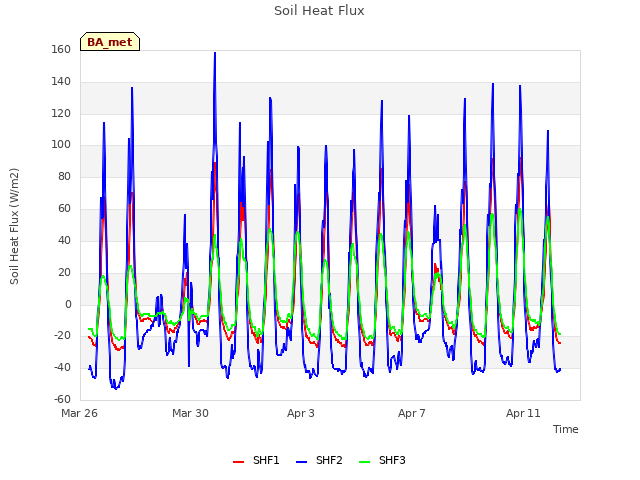The width and height of the screenshot is (640, 480).
Task: Click the 80 y-axis tick label
Action: pos(64,176)
